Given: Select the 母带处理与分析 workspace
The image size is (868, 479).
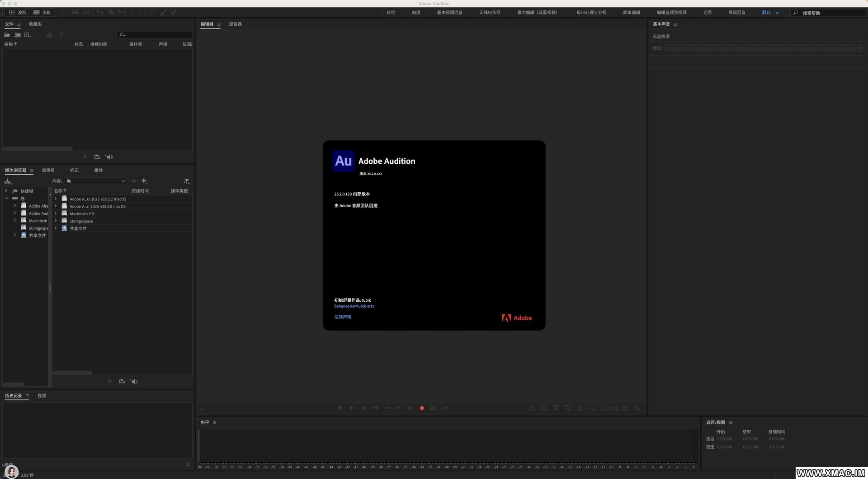Looking at the screenshot, I should click(x=591, y=13).
